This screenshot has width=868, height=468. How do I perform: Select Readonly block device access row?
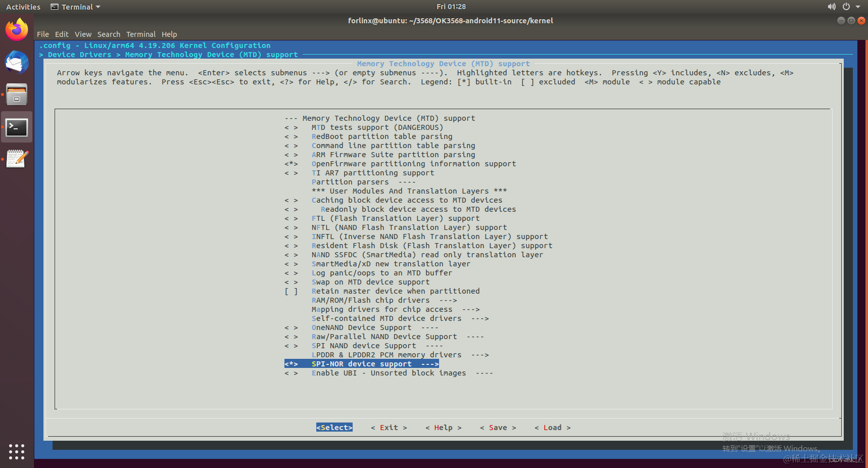[x=400, y=209]
